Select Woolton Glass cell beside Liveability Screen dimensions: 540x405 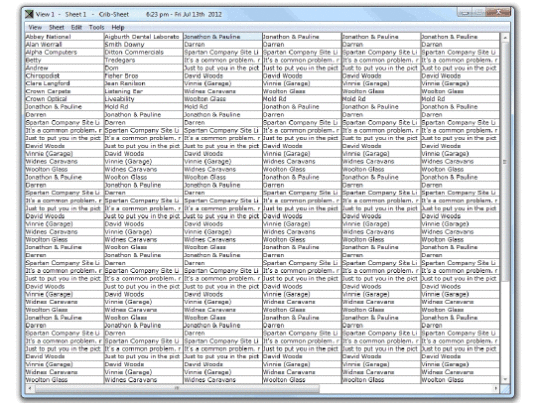point(222,99)
